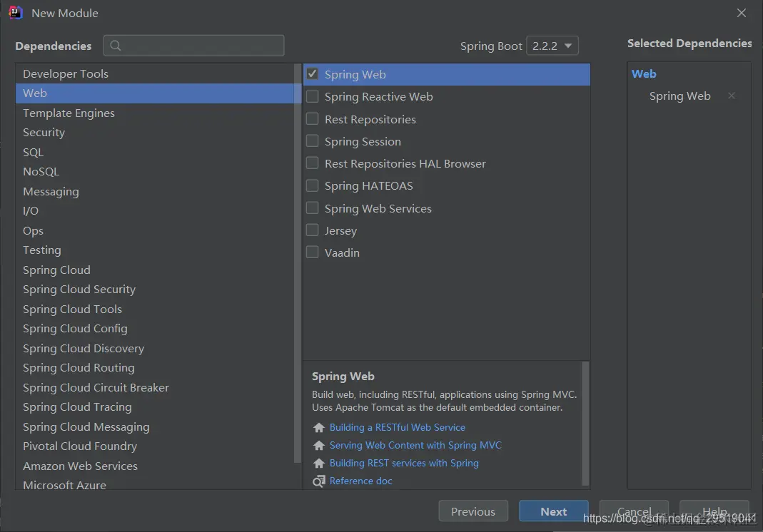Remove Spring Web from Selected Dependencies

[732, 96]
